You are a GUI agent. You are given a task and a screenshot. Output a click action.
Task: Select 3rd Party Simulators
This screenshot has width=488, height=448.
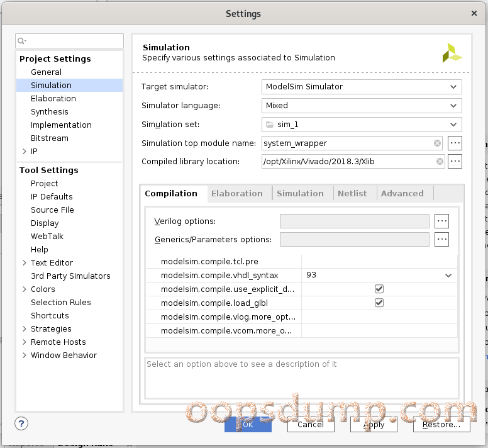(70, 276)
